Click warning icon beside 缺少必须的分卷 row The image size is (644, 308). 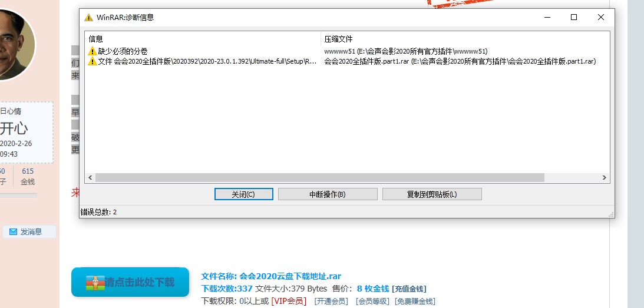click(x=92, y=52)
